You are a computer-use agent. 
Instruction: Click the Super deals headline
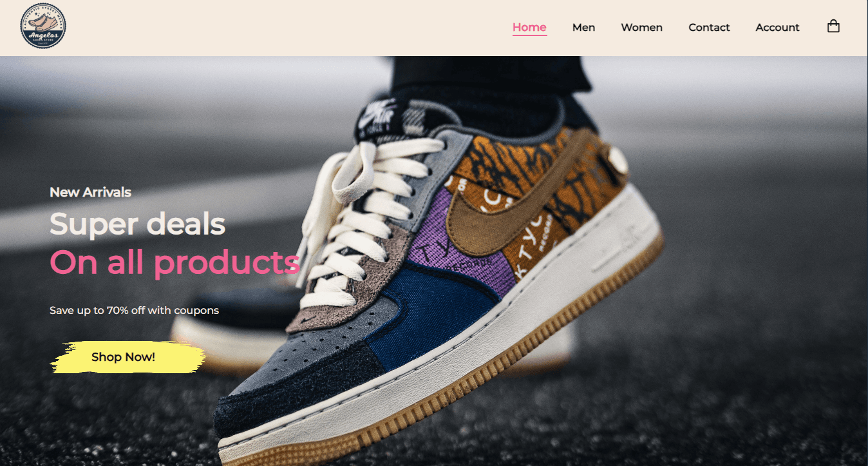tap(137, 224)
